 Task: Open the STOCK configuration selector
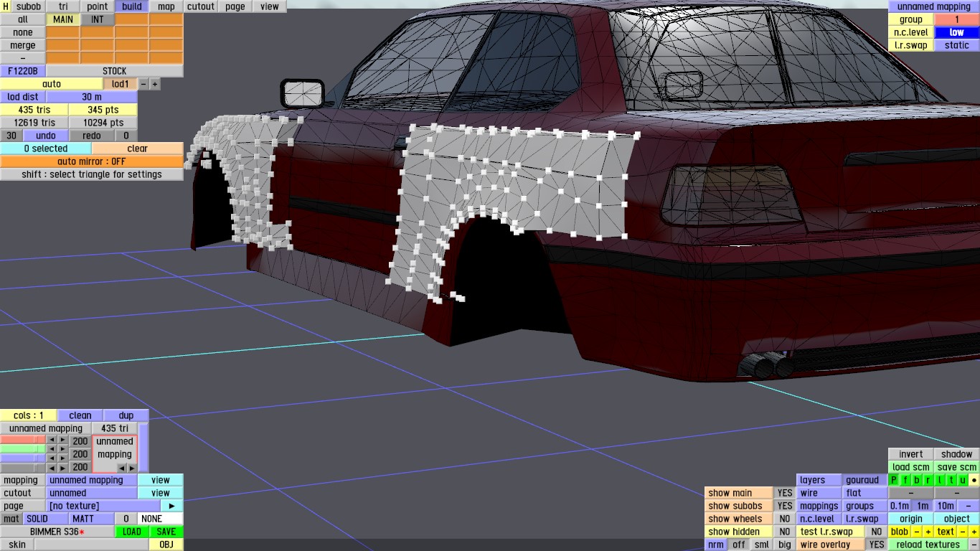click(x=115, y=71)
